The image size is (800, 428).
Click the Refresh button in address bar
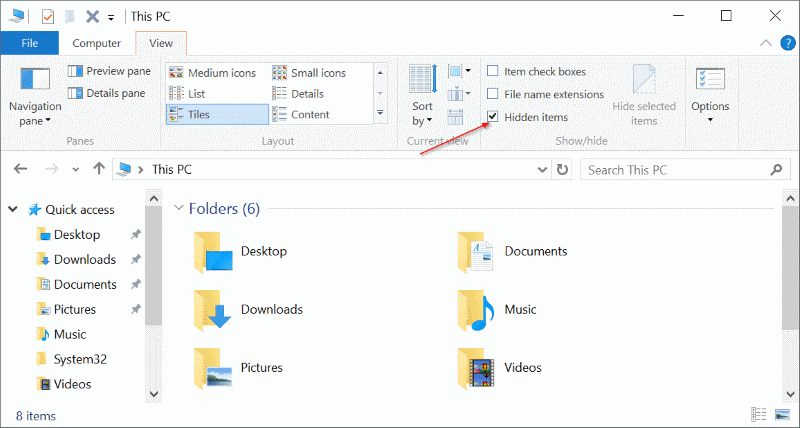[x=562, y=170]
